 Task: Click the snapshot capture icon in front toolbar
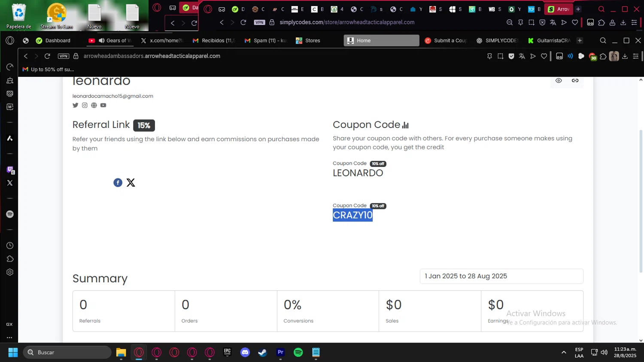coord(500,56)
